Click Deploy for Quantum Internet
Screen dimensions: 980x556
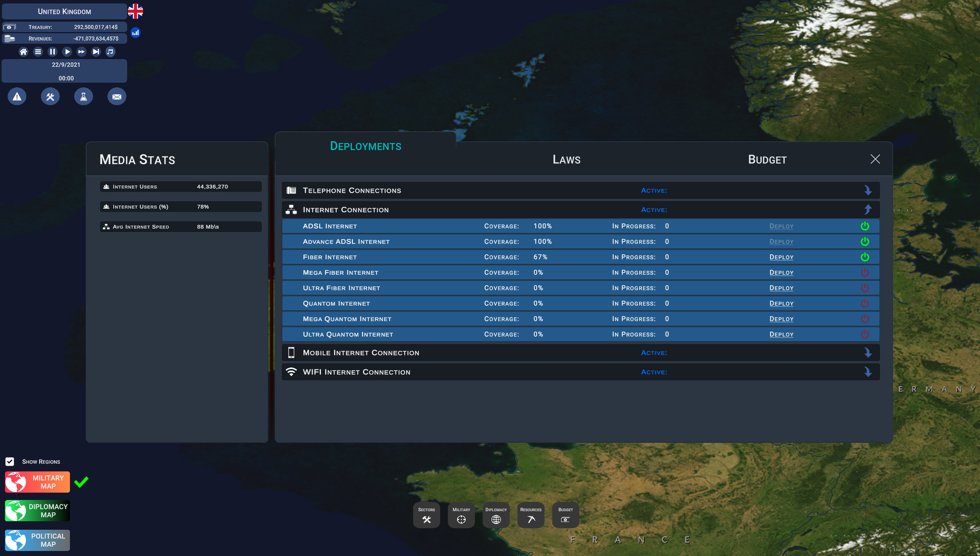(781, 304)
